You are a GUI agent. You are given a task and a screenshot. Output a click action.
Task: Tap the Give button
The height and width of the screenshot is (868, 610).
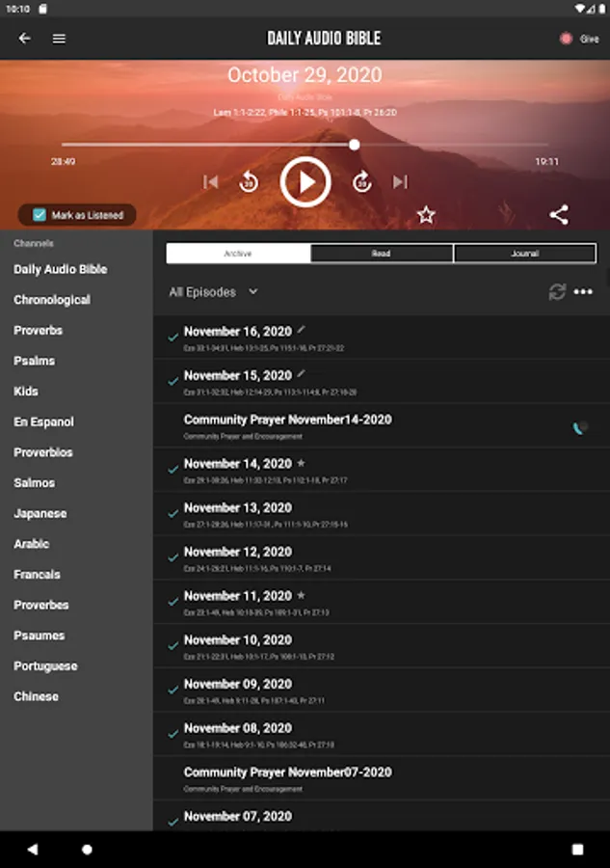[579, 39]
